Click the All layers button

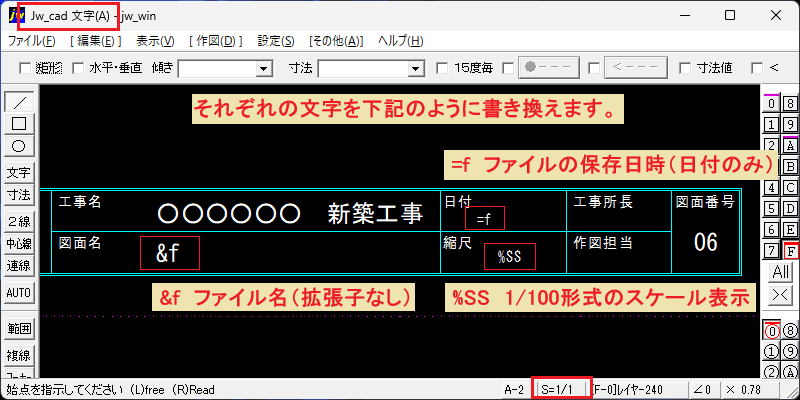point(781,272)
